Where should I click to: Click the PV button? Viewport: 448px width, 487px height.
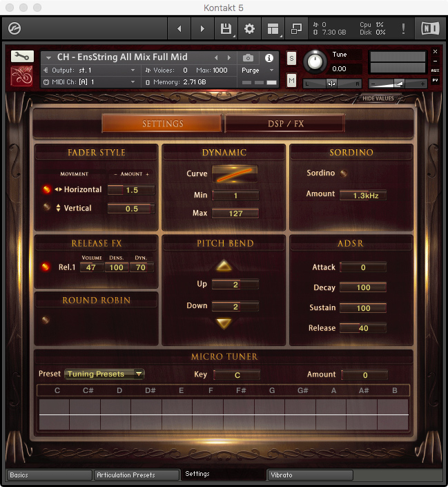(x=435, y=80)
